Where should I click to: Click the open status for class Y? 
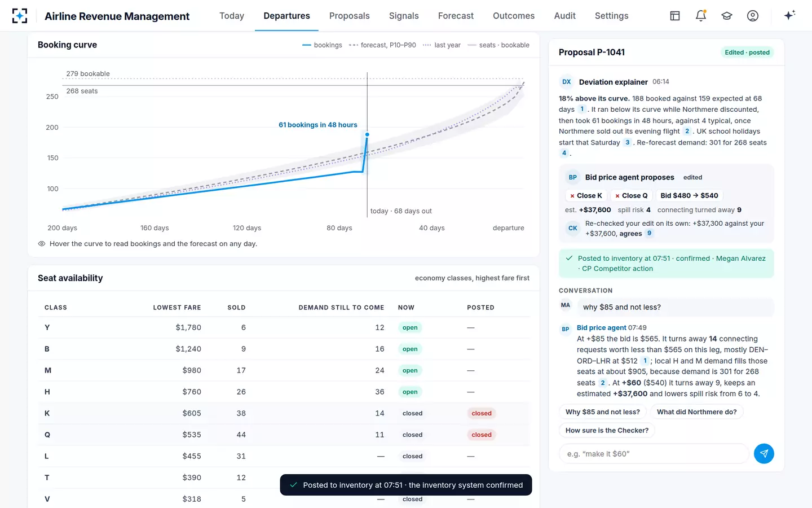point(410,327)
